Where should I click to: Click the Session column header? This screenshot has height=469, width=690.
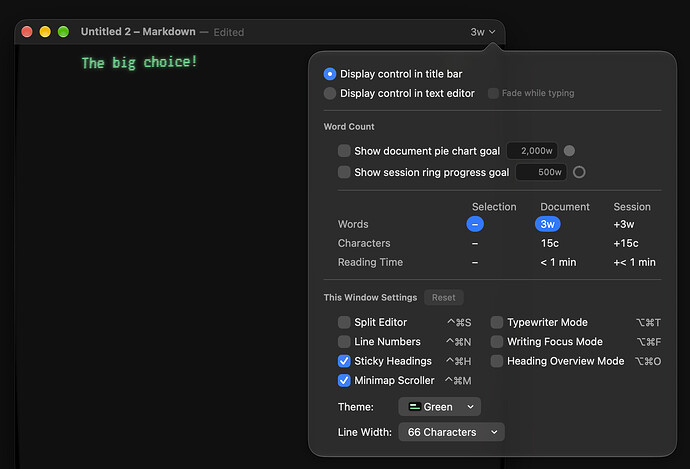tap(632, 207)
